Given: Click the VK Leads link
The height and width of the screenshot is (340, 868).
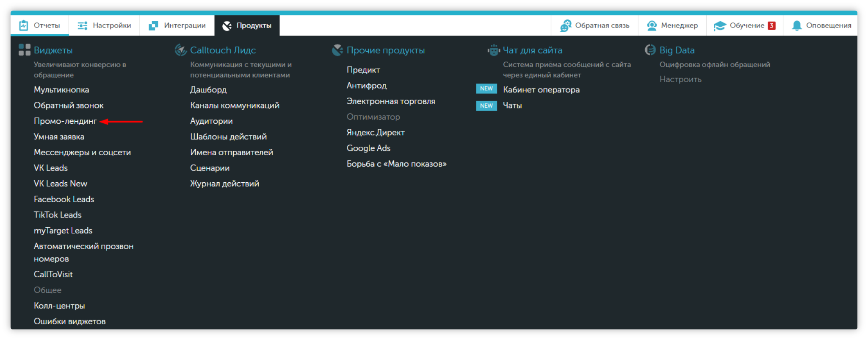Looking at the screenshot, I should coord(51,168).
